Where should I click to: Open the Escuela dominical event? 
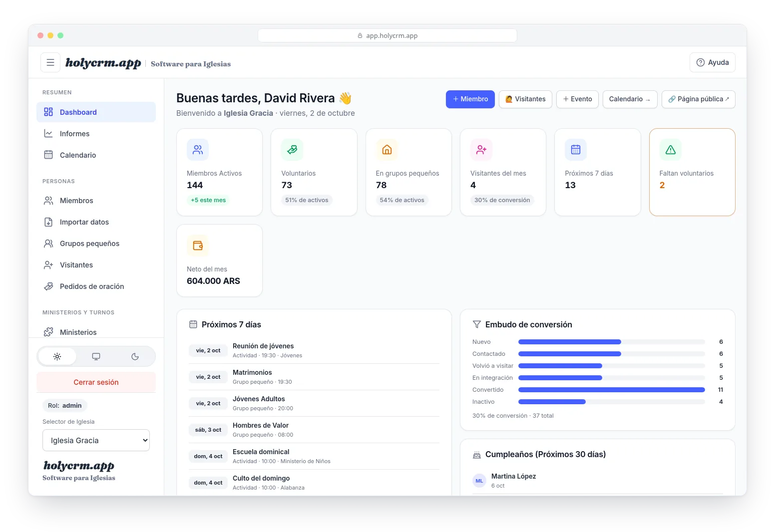(x=314, y=456)
